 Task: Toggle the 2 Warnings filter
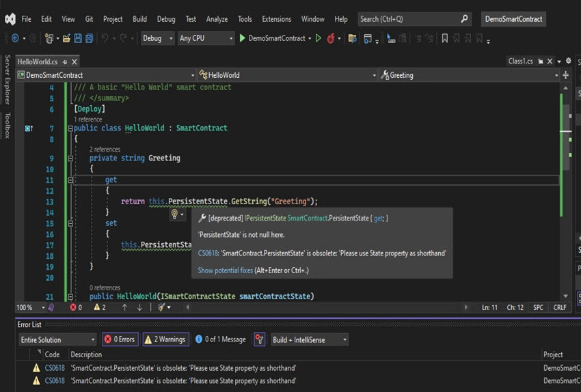tap(165, 339)
